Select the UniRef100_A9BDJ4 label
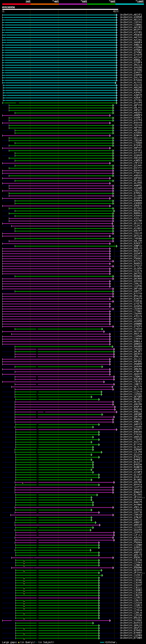The image size is (146, 644). (x=131, y=45)
